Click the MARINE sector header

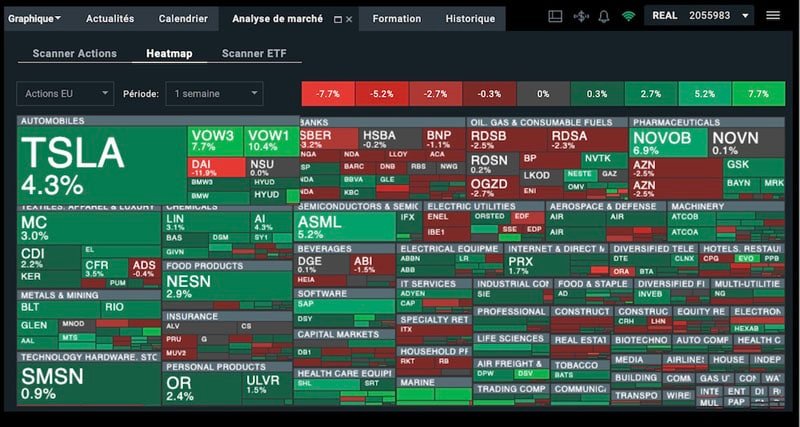click(x=435, y=382)
